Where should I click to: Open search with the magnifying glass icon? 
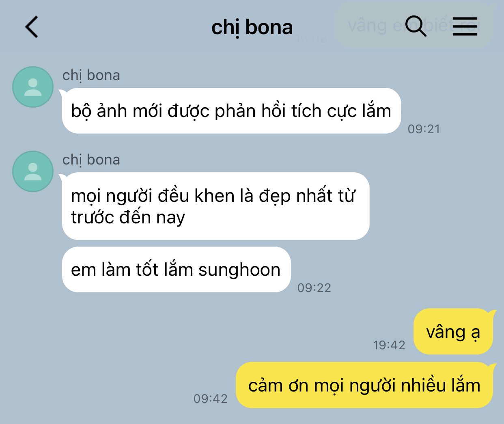coord(416,26)
